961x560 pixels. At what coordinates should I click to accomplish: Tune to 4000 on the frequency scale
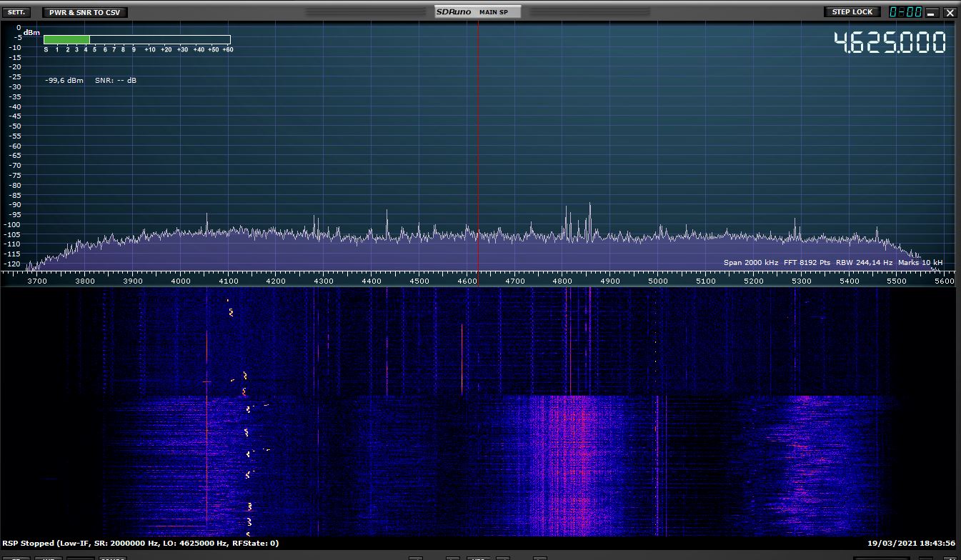pyautogui.click(x=181, y=281)
